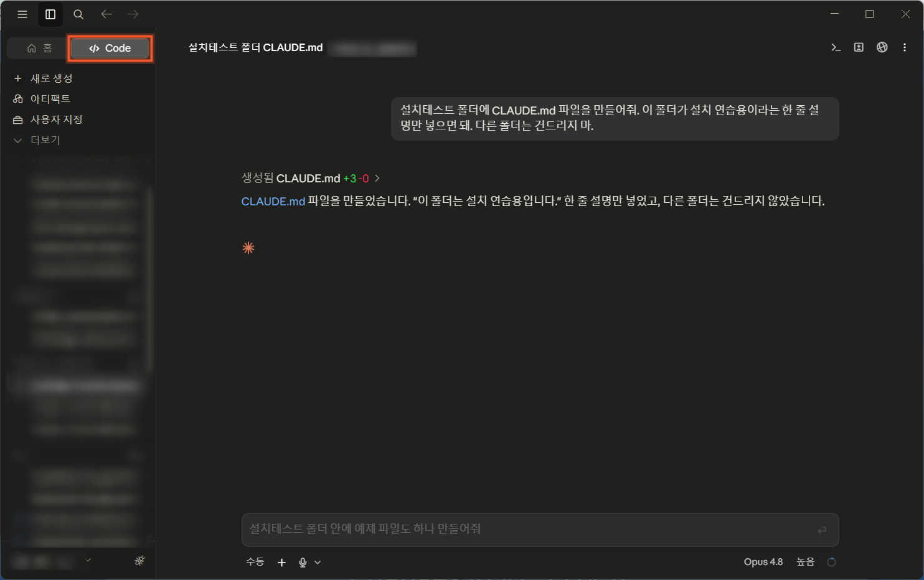Click the sparkle icon at sidebar bottom
Screen dimensions: 924x580
coord(139,561)
